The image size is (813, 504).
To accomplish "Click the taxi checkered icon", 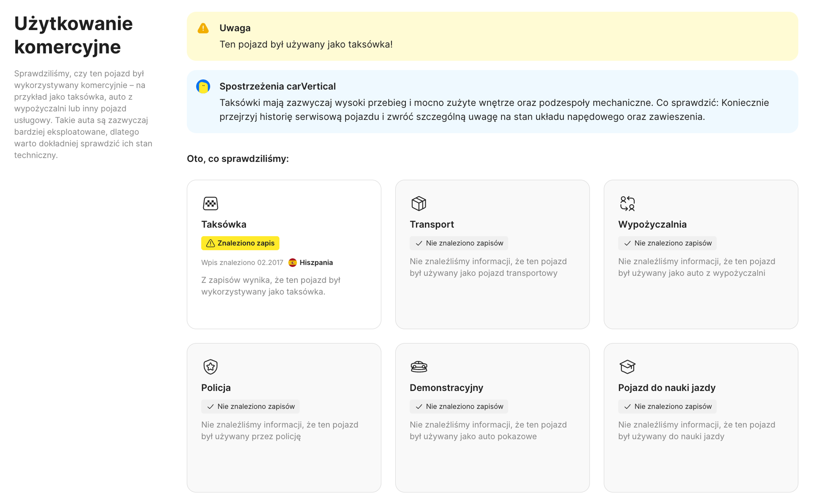I will point(210,203).
